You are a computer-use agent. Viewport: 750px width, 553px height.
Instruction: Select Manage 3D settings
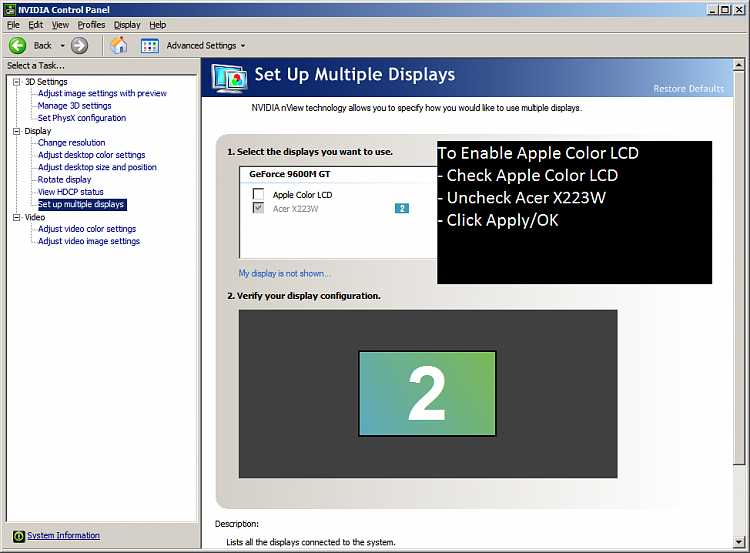[x=75, y=106]
